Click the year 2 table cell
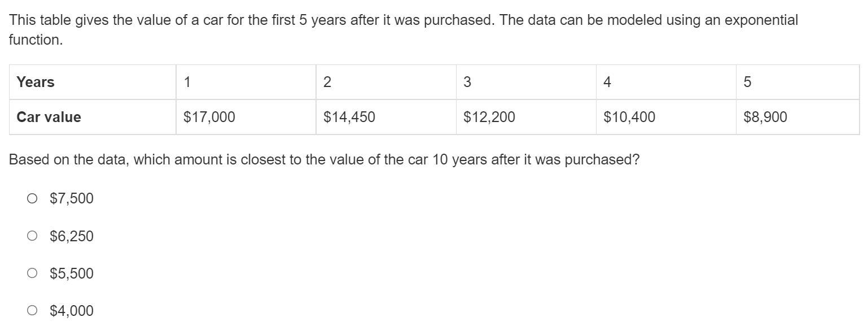The width and height of the screenshot is (868, 330). (x=385, y=82)
